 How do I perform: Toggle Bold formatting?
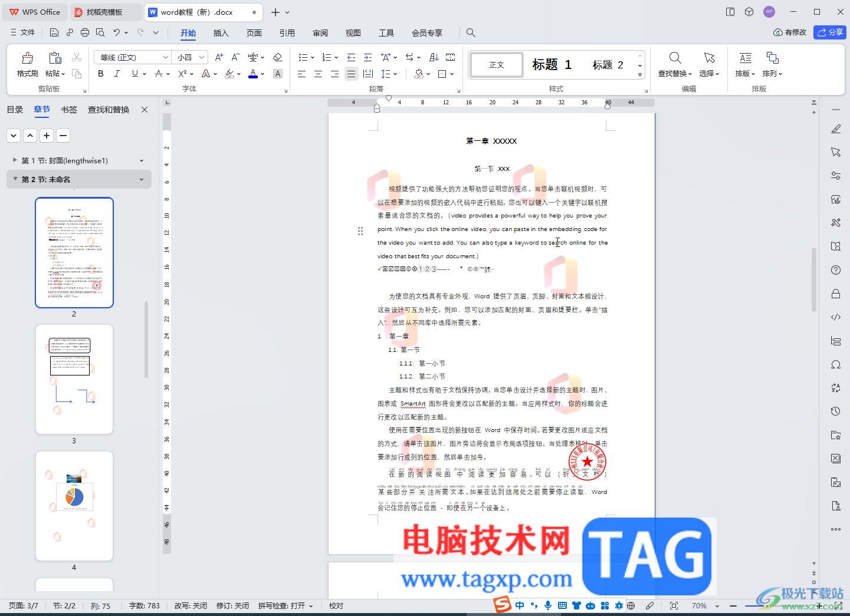(101, 74)
